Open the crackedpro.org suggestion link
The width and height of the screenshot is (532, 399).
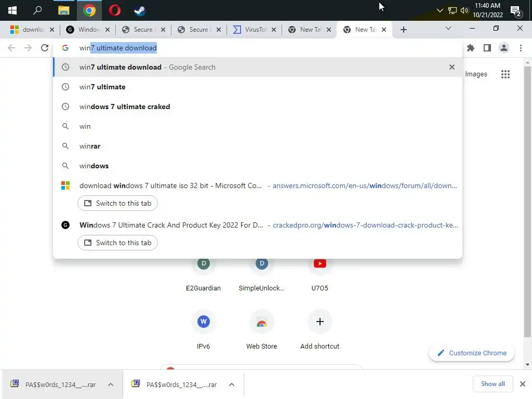tap(365, 225)
